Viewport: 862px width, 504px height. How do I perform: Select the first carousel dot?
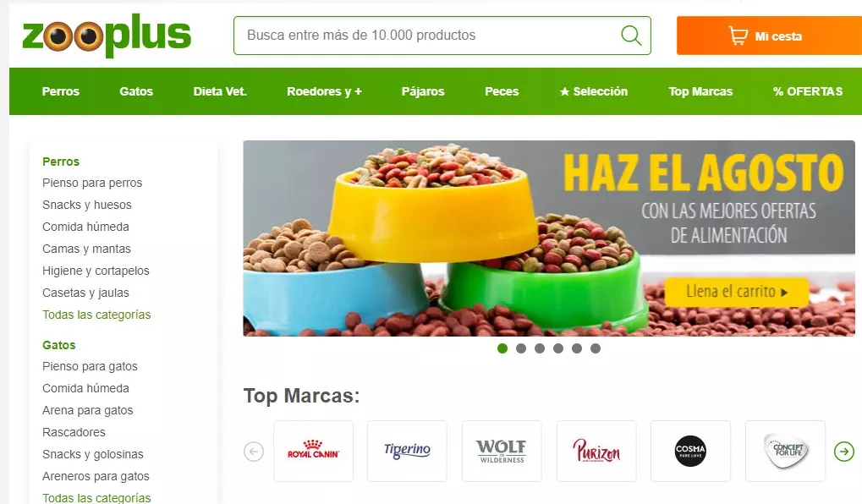tap(502, 348)
